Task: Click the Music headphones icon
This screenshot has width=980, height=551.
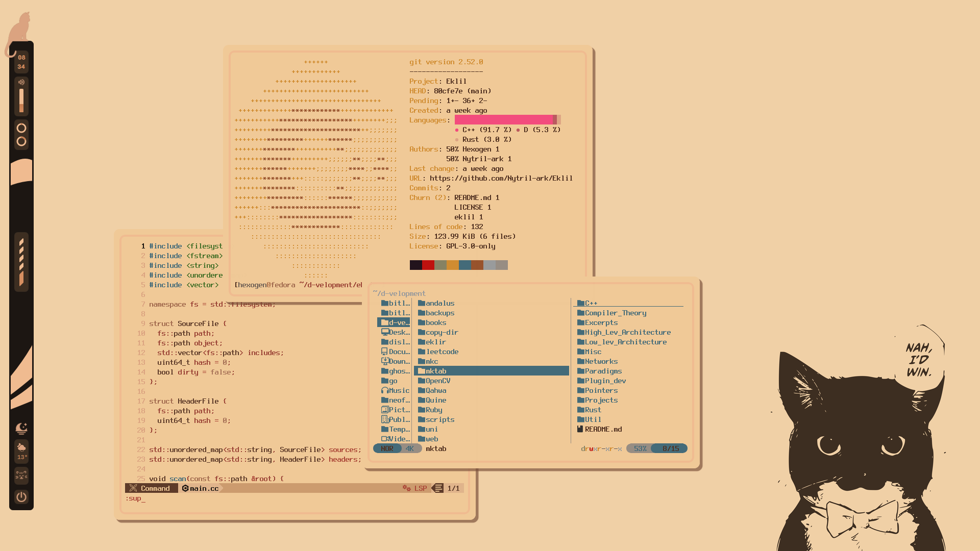Action: coord(385,390)
